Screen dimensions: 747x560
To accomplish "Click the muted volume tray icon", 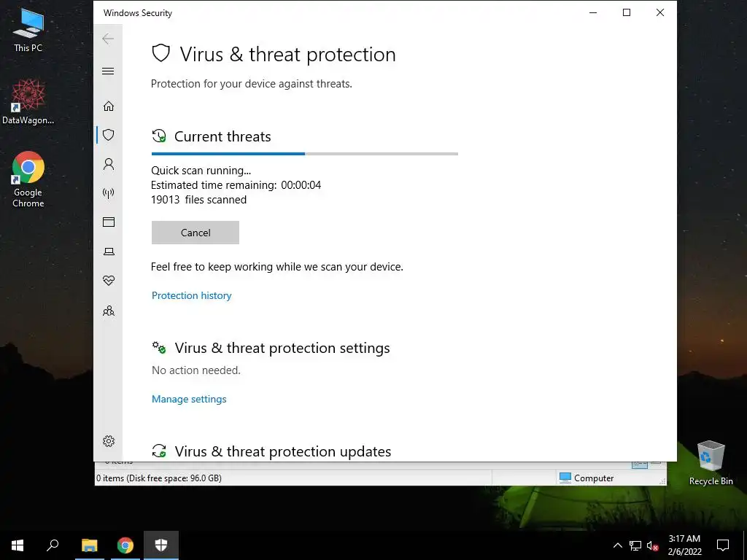I will [x=653, y=545].
